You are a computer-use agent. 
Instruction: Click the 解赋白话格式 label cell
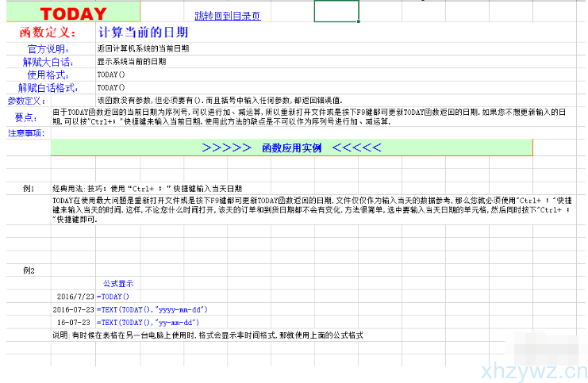tap(48, 87)
